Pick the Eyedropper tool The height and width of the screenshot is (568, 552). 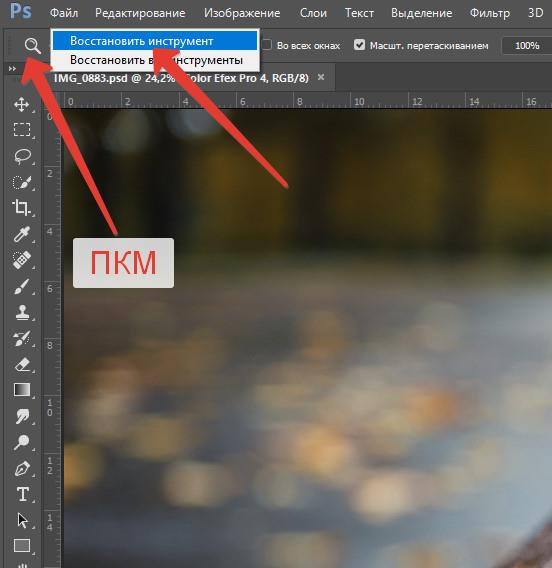click(x=22, y=234)
